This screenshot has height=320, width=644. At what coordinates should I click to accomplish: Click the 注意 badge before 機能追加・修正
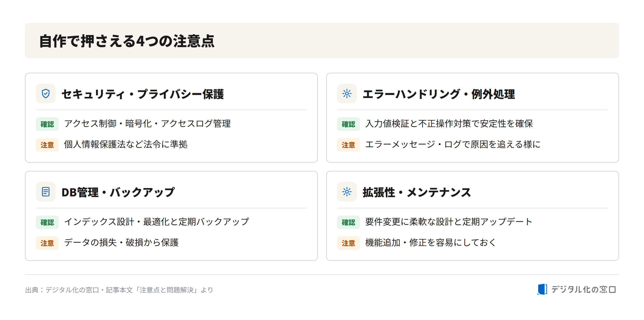point(348,243)
